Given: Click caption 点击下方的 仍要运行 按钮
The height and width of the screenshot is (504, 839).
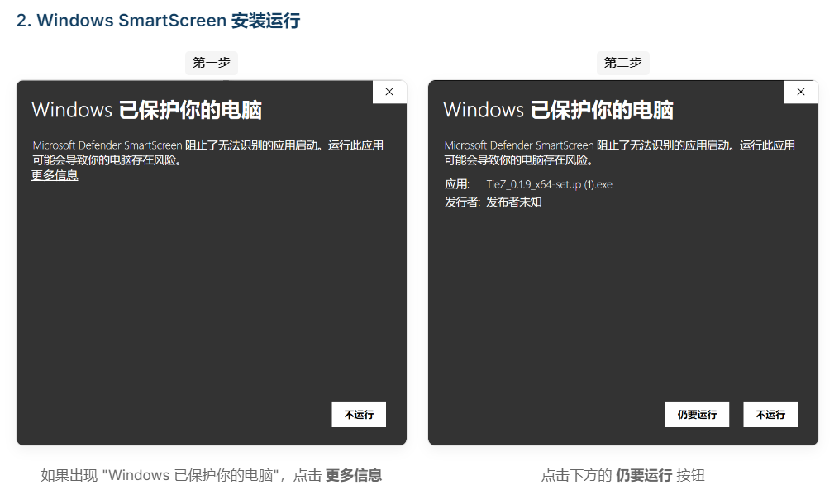Looking at the screenshot, I should pyautogui.click(x=622, y=475).
